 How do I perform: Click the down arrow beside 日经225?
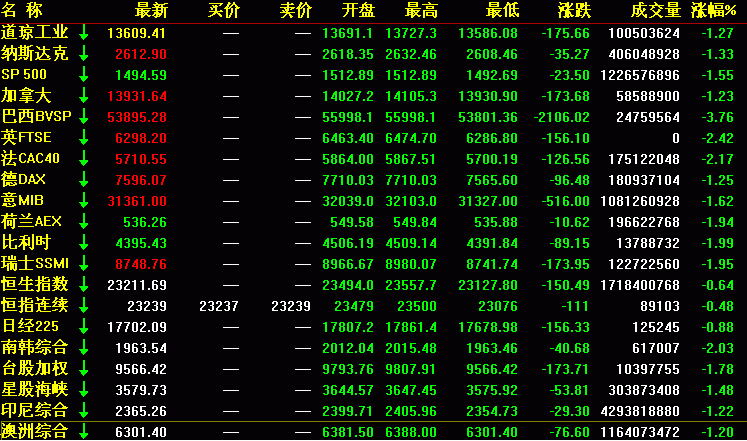[x=84, y=326]
